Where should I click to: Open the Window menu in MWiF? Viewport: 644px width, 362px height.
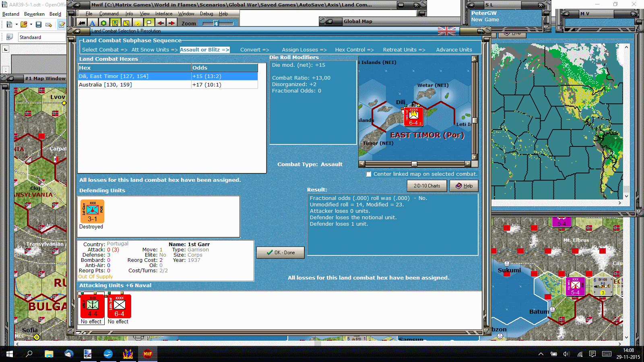[186, 14]
